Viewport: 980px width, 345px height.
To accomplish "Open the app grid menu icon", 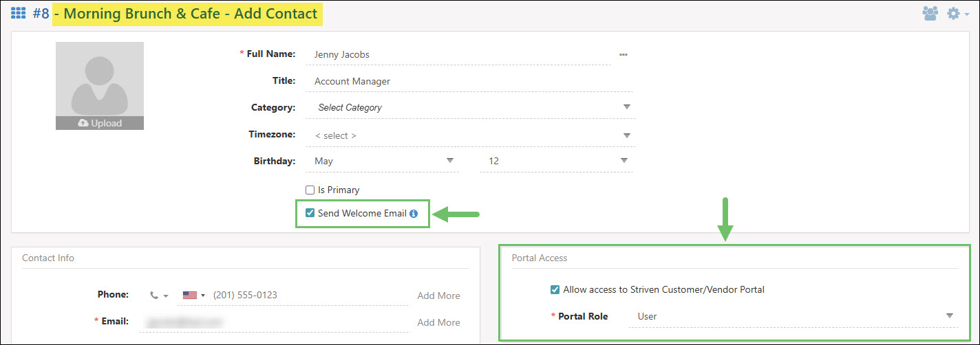I will [x=19, y=13].
